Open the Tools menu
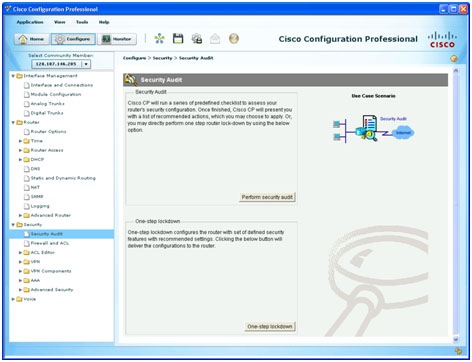 [x=82, y=22]
